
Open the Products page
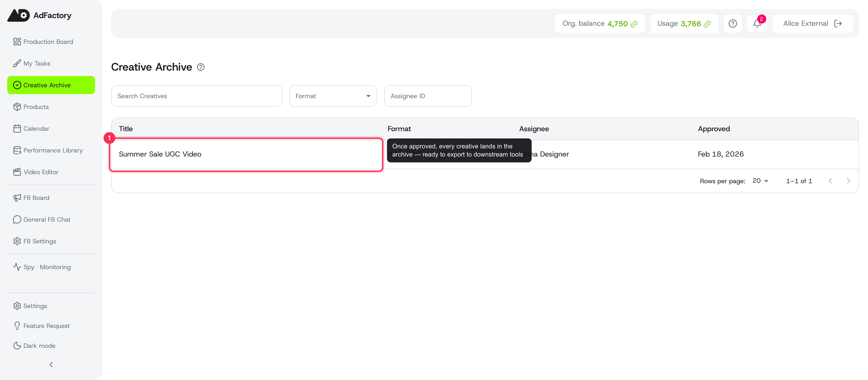pyautogui.click(x=51, y=107)
